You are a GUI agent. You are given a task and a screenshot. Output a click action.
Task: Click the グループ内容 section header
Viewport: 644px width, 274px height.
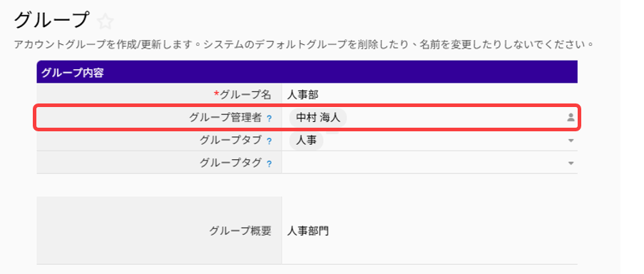pyautogui.click(x=307, y=72)
